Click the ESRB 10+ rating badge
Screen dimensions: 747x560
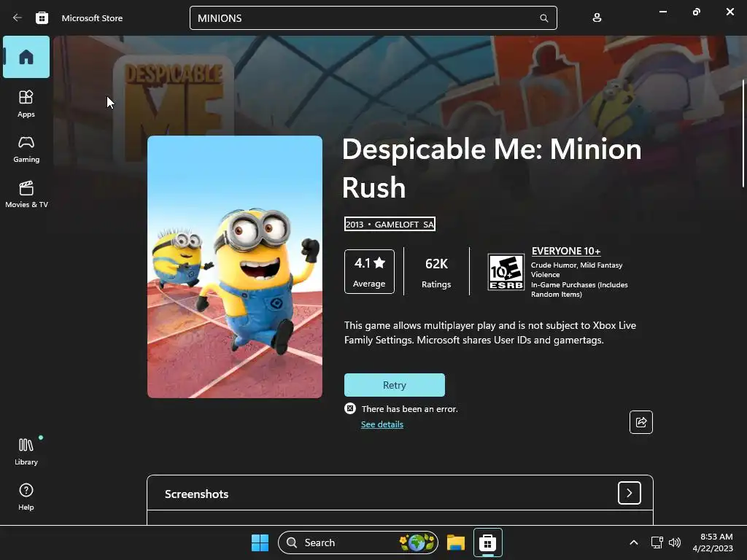506,272
